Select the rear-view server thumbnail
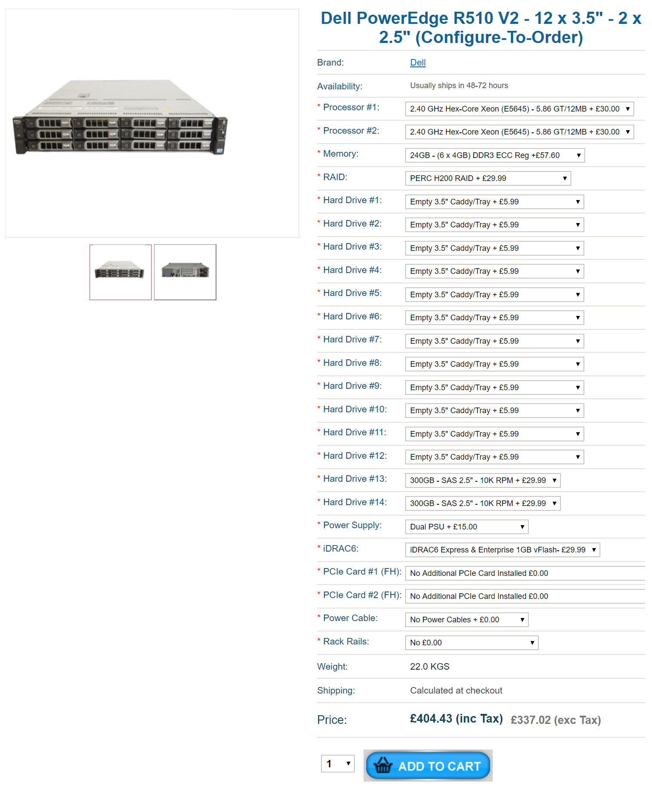Viewport: 652px width, 812px height. 185,272
